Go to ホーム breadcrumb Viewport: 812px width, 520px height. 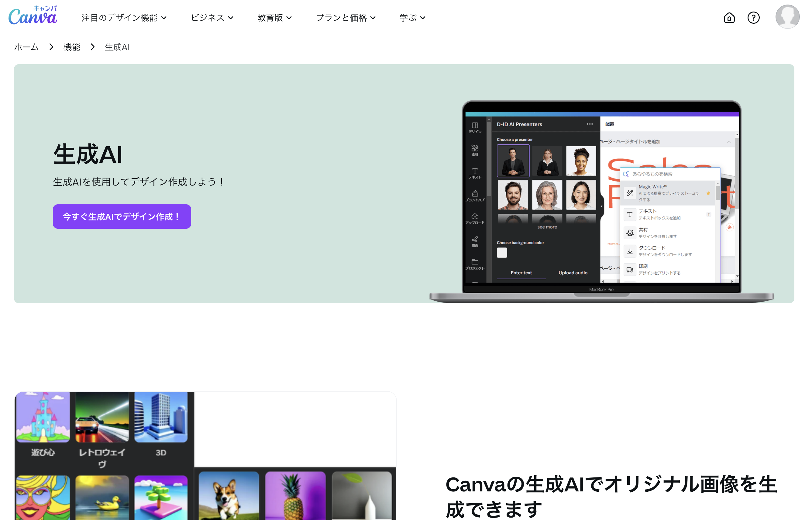(x=26, y=47)
